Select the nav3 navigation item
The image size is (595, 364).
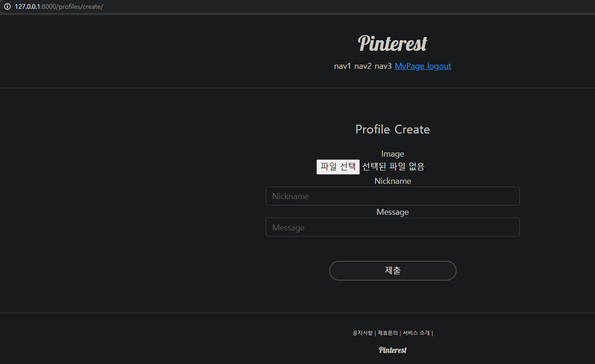click(x=382, y=66)
